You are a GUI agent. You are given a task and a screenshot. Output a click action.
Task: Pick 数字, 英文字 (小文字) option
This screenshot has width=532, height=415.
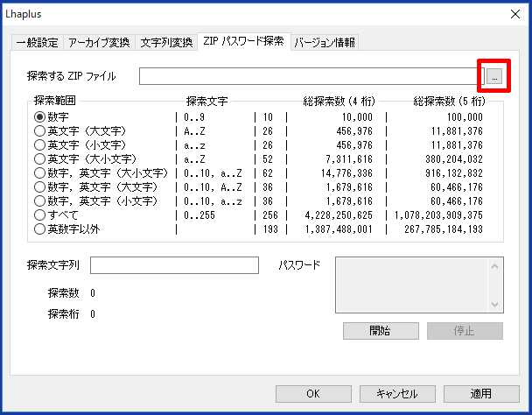point(95,201)
